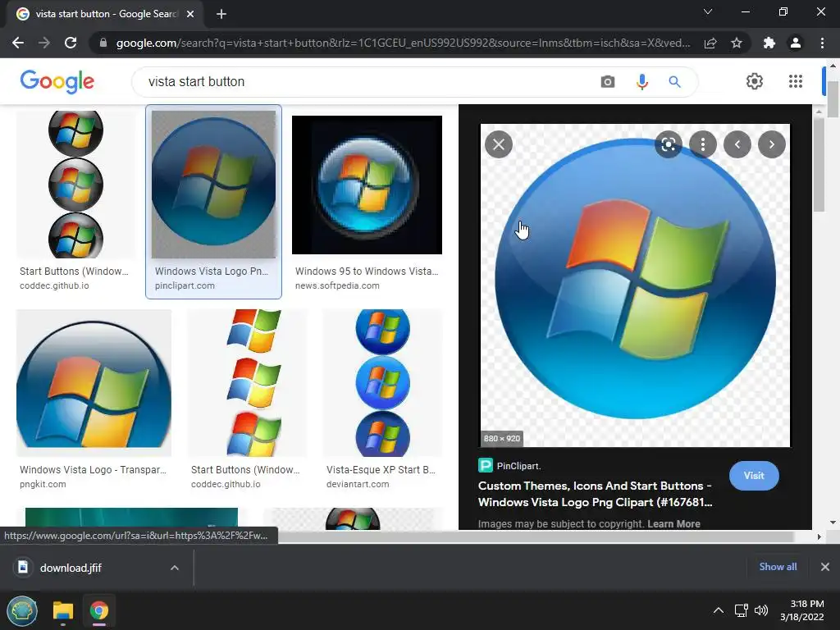840x630 pixels.
Task: Open the download.jfif file
Action: [70, 568]
